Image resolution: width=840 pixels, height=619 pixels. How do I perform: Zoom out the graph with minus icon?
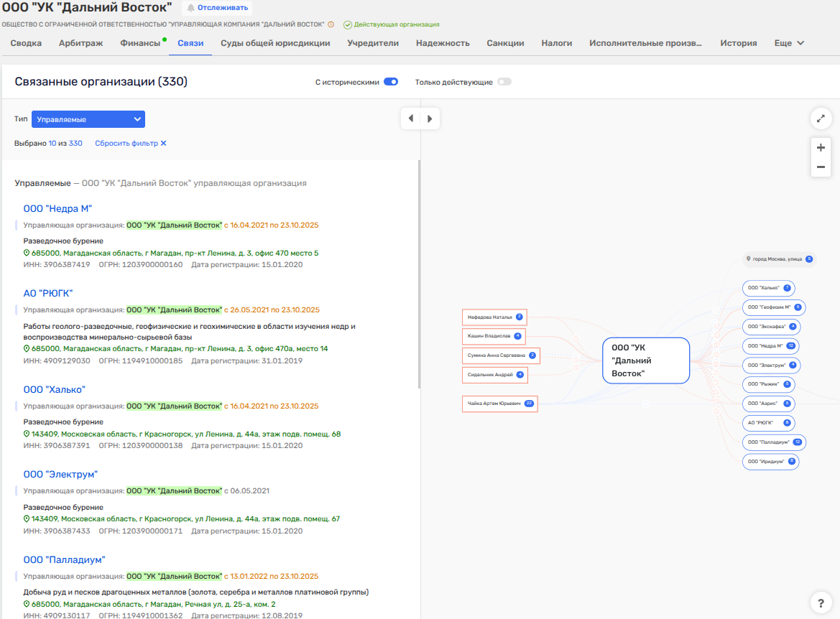pyautogui.click(x=821, y=167)
